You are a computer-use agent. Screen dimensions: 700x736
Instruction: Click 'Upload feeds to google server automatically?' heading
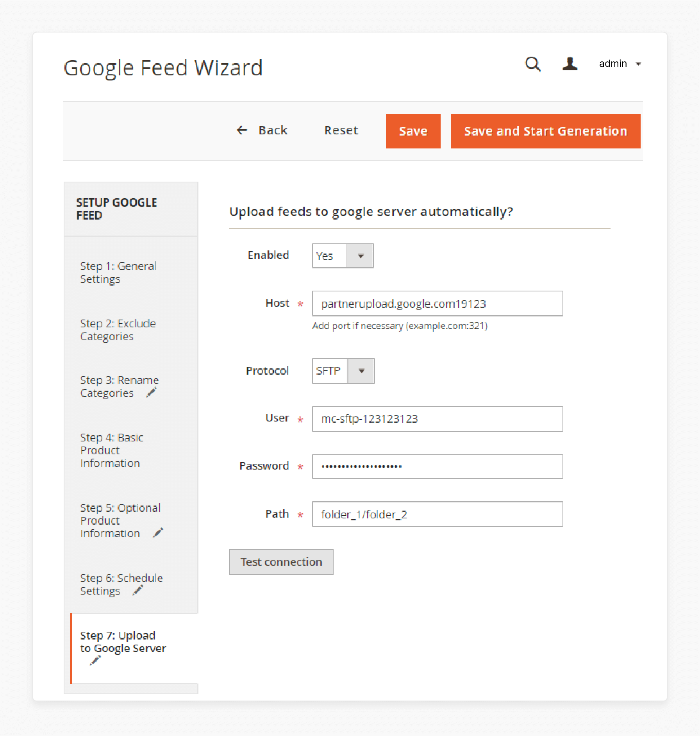tap(371, 212)
